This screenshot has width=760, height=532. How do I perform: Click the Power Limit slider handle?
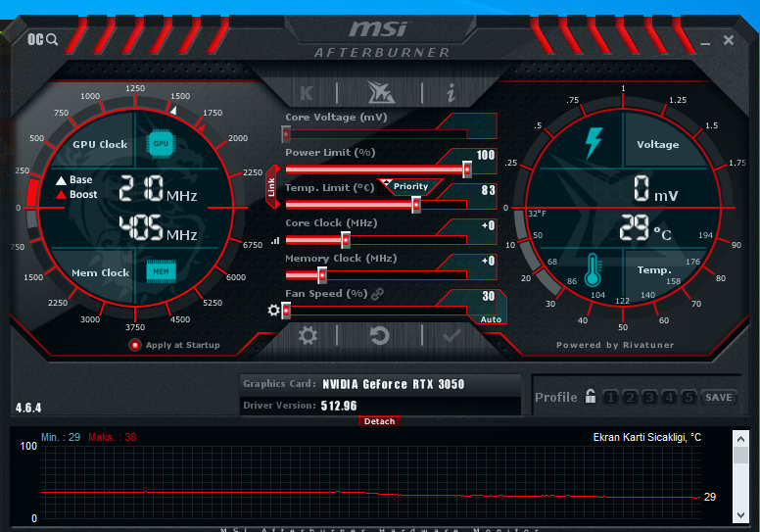point(467,169)
